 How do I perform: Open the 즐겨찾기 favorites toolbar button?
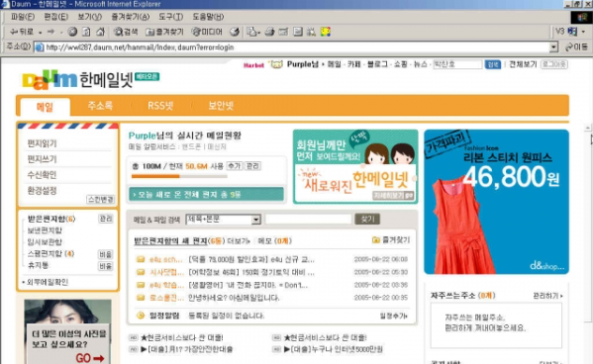[164, 32]
